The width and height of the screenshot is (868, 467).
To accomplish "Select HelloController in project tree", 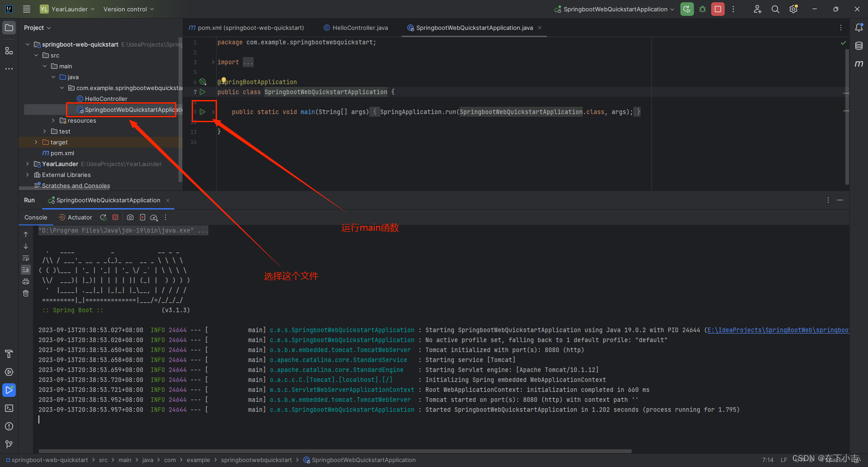I will tap(102, 99).
